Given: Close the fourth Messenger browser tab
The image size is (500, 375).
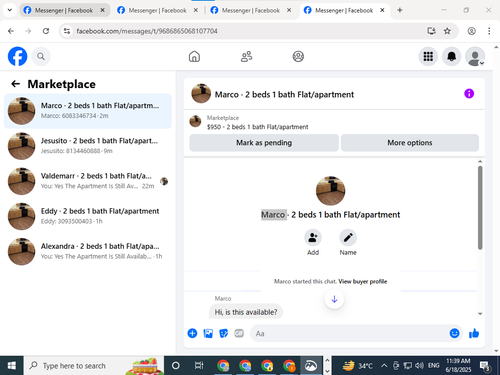Looking at the screenshot, I should click(x=382, y=10).
